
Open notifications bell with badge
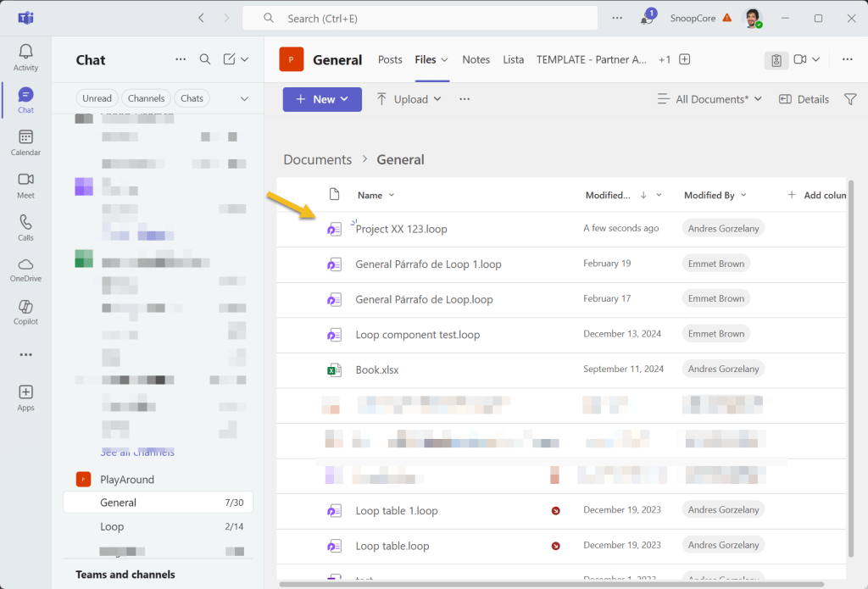point(648,19)
